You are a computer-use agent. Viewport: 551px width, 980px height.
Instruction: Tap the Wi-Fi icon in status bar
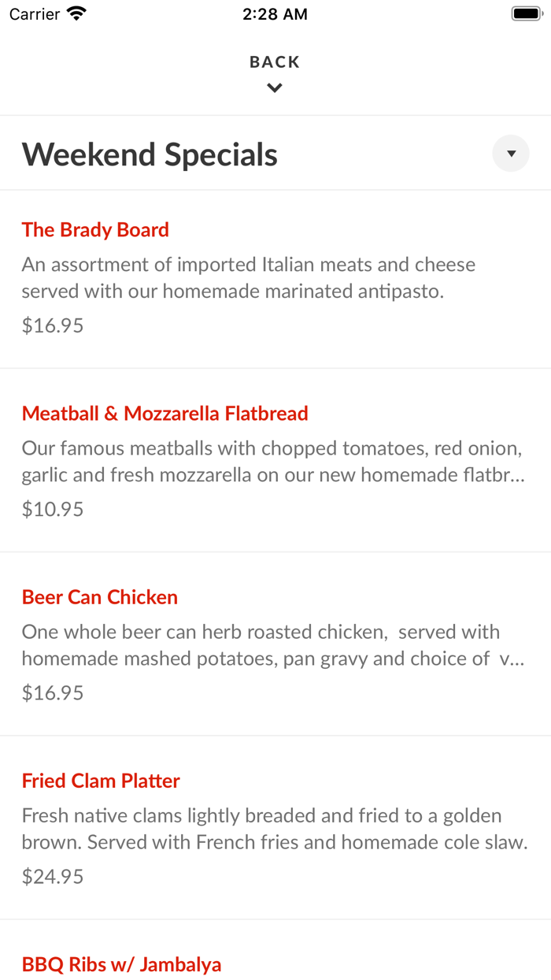click(75, 13)
